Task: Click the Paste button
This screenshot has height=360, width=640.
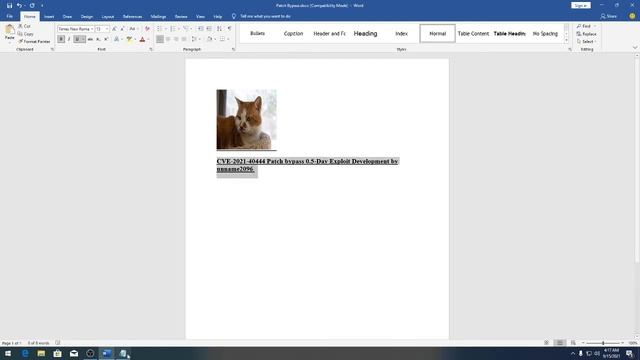Action: pos(9,33)
